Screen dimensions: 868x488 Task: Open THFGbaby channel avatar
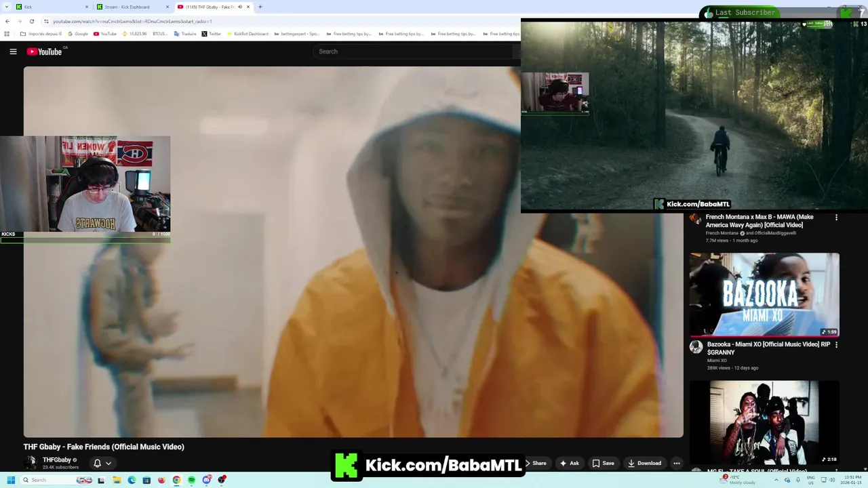coord(31,463)
